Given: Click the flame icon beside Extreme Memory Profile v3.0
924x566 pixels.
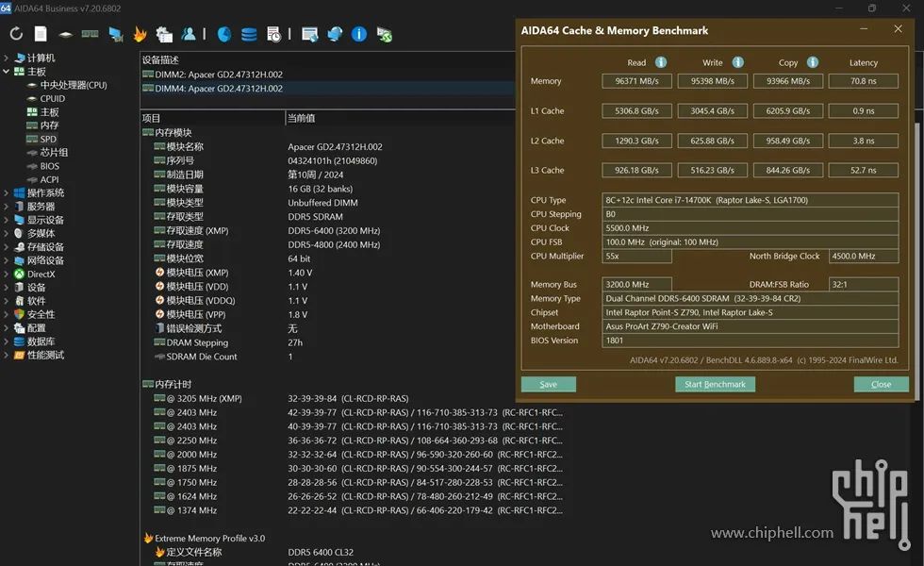Looking at the screenshot, I should [148, 538].
